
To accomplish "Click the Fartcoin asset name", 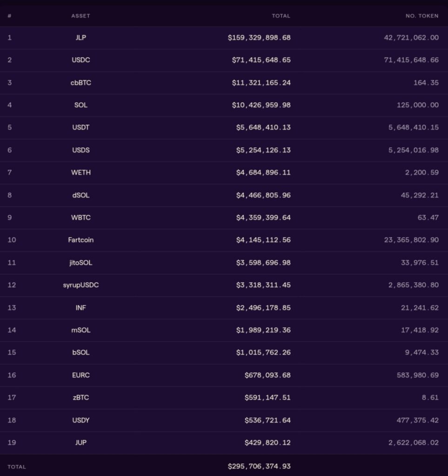I will [x=80, y=240].
